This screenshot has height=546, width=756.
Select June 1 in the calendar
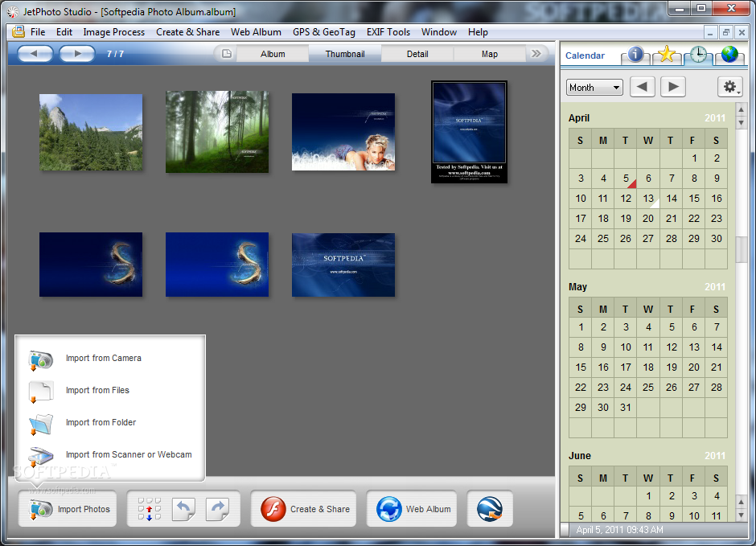coord(648,496)
